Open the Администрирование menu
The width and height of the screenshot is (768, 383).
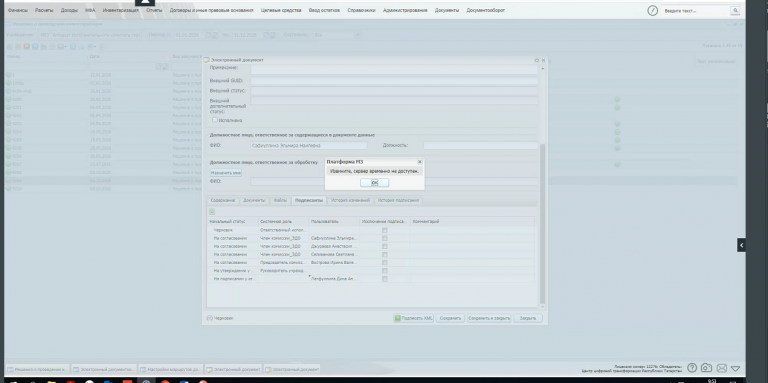tap(405, 10)
